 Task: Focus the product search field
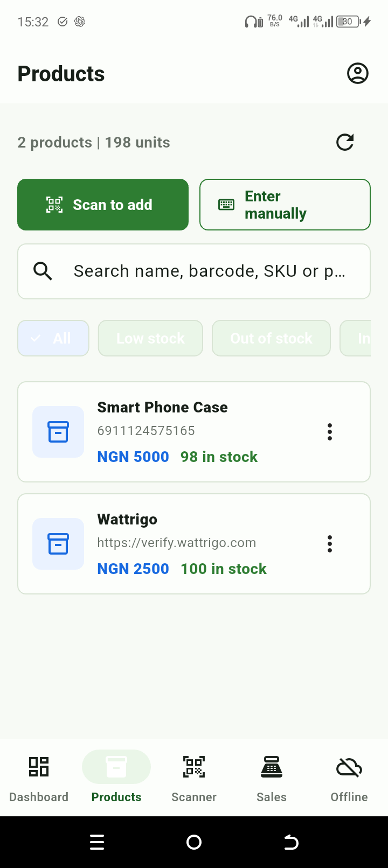pyautogui.click(x=194, y=271)
